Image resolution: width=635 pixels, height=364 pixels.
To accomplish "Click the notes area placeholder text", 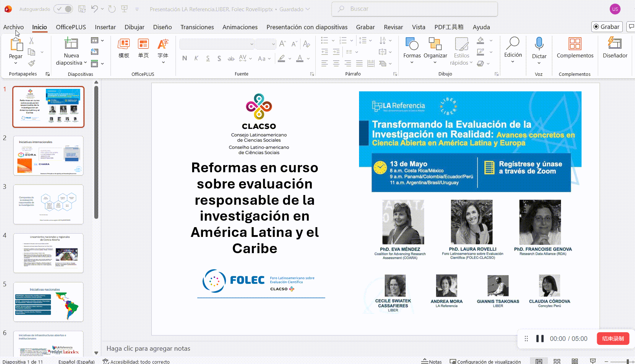I will (x=148, y=348).
